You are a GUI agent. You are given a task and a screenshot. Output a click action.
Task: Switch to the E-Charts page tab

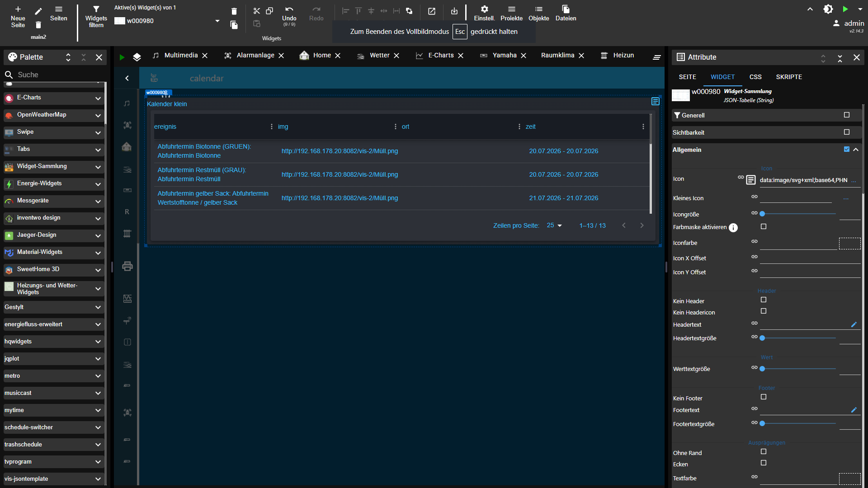pyautogui.click(x=441, y=55)
